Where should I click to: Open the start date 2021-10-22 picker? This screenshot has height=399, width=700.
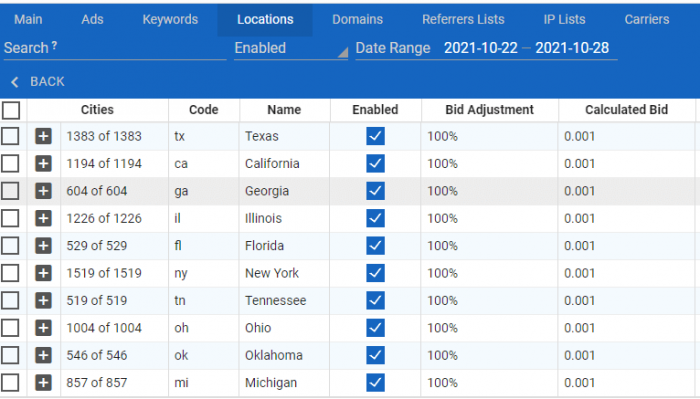coord(481,48)
